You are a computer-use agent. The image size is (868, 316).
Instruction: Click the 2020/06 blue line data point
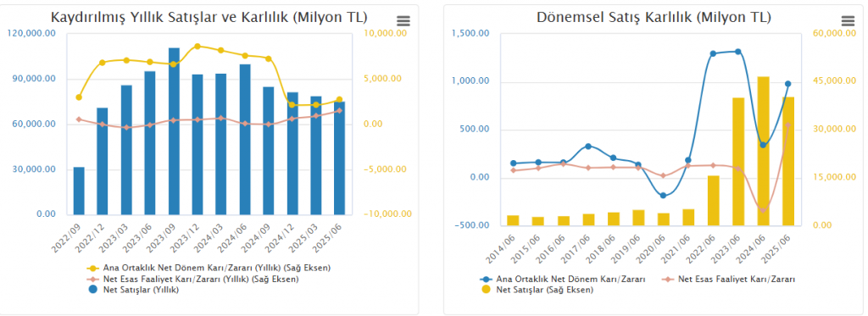click(x=663, y=196)
